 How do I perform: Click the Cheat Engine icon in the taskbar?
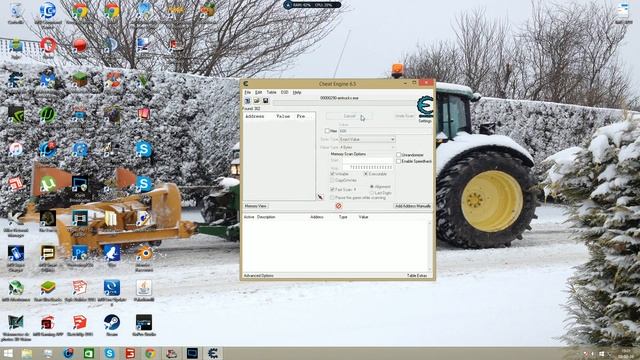point(213,353)
